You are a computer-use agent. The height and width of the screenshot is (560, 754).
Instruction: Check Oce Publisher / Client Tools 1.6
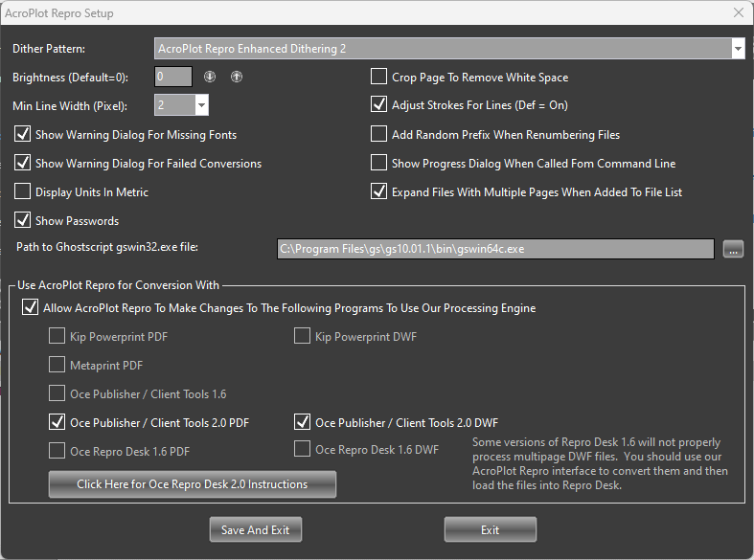click(x=57, y=393)
